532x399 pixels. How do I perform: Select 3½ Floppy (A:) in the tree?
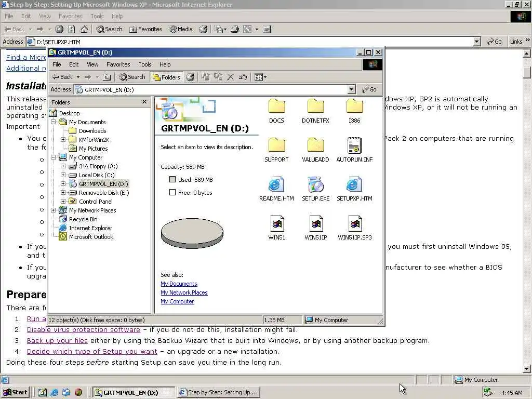(98, 166)
